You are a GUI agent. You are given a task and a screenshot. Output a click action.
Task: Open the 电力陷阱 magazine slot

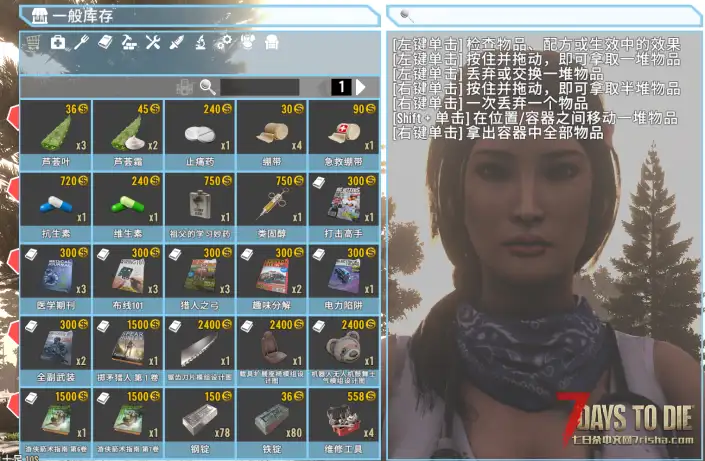(344, 279)
